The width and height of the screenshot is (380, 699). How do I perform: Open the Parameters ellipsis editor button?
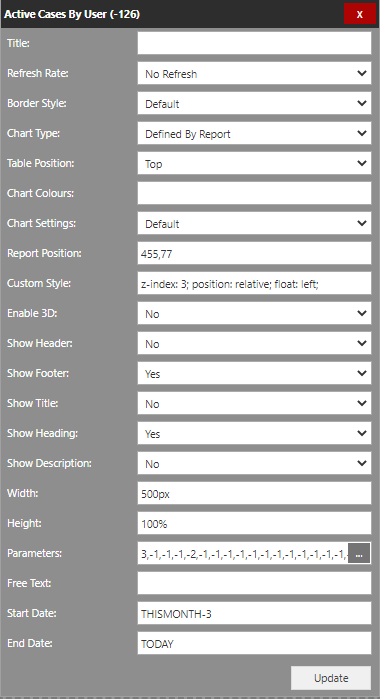coord(359,554)
